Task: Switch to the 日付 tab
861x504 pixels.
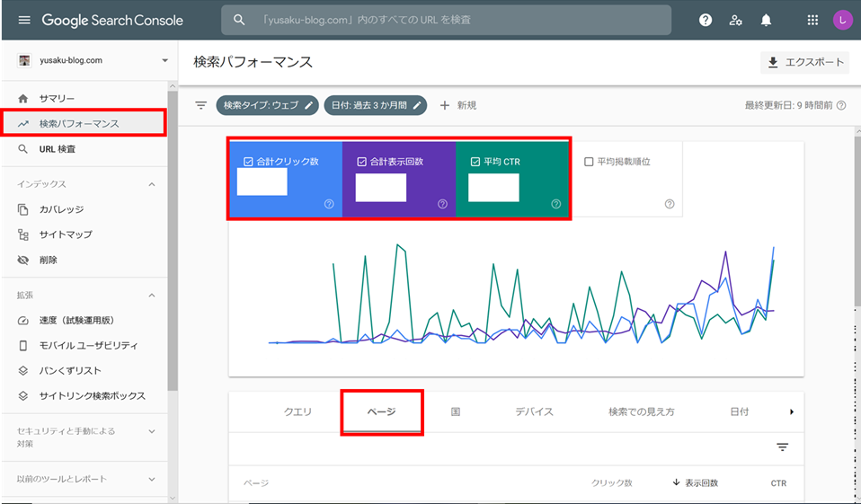Action: coord(739,411)
